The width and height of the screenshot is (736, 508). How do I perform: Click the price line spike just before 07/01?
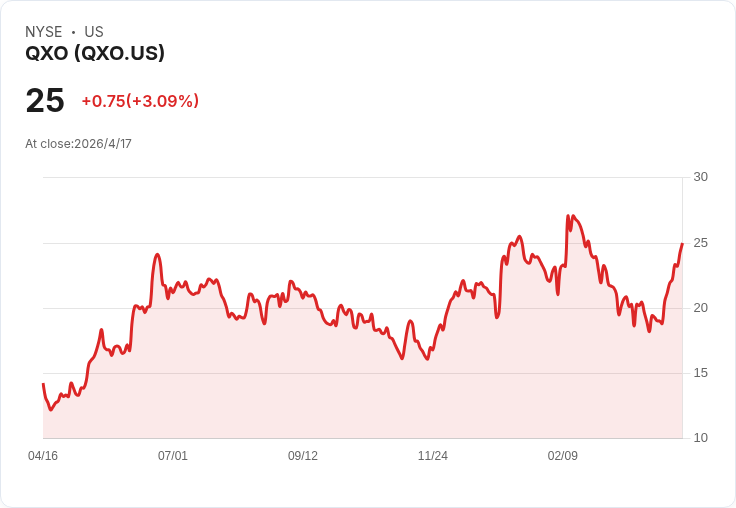point(157,255)
